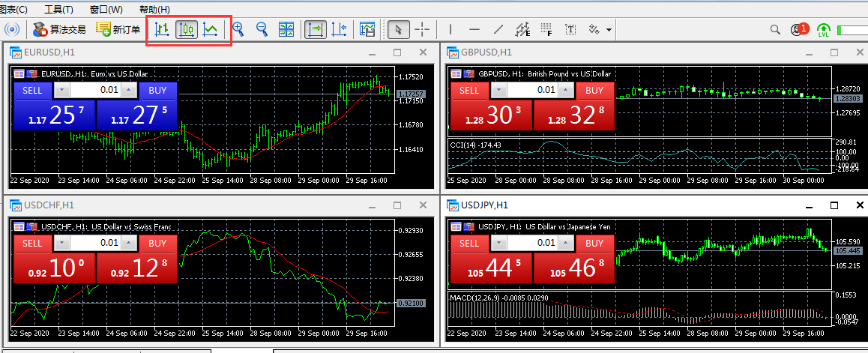
Task: Click 算法交易 algo trading button
Action: (59, 29)
